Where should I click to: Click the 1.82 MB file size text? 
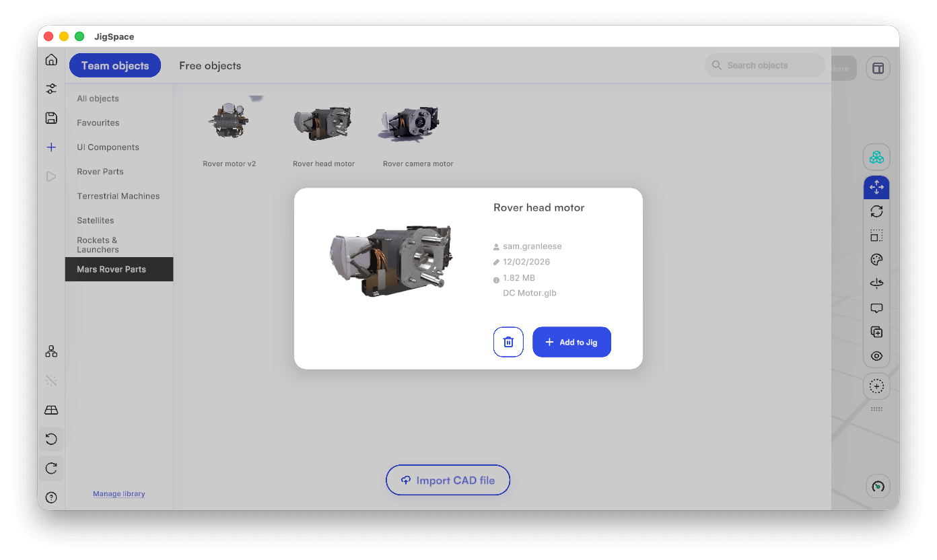519,277
